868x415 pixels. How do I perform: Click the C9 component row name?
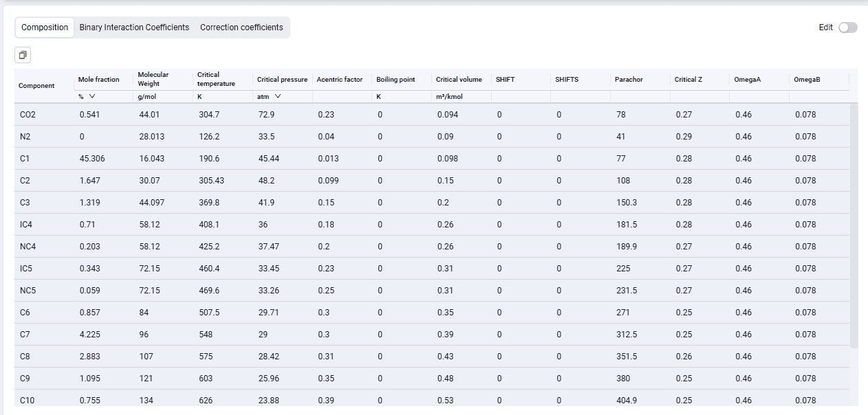pyautogui.click(x=25, y=379)
